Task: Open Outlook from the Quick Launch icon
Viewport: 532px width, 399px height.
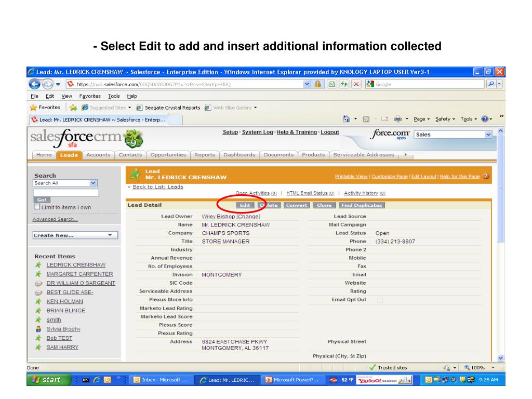Action: [107, 380]
